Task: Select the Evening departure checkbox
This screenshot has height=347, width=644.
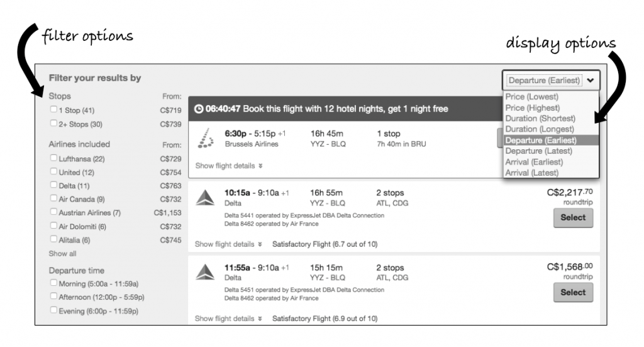Action: pos(53,310)
